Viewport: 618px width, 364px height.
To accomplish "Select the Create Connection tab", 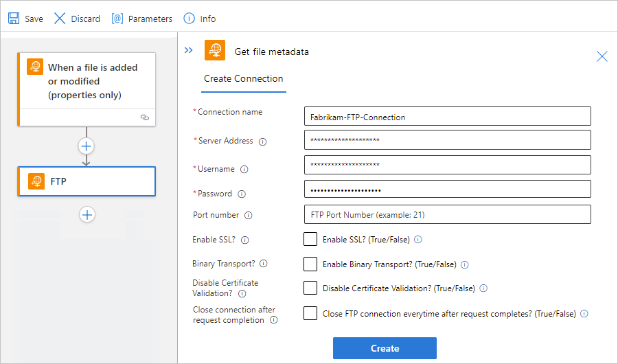I will click(244, 79).
